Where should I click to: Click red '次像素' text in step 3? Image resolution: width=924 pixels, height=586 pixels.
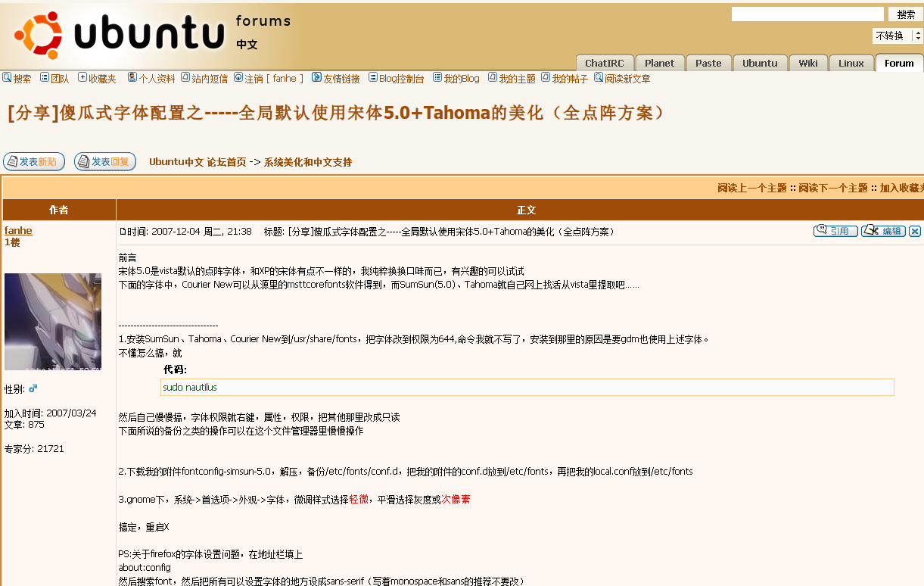point(456,500)
